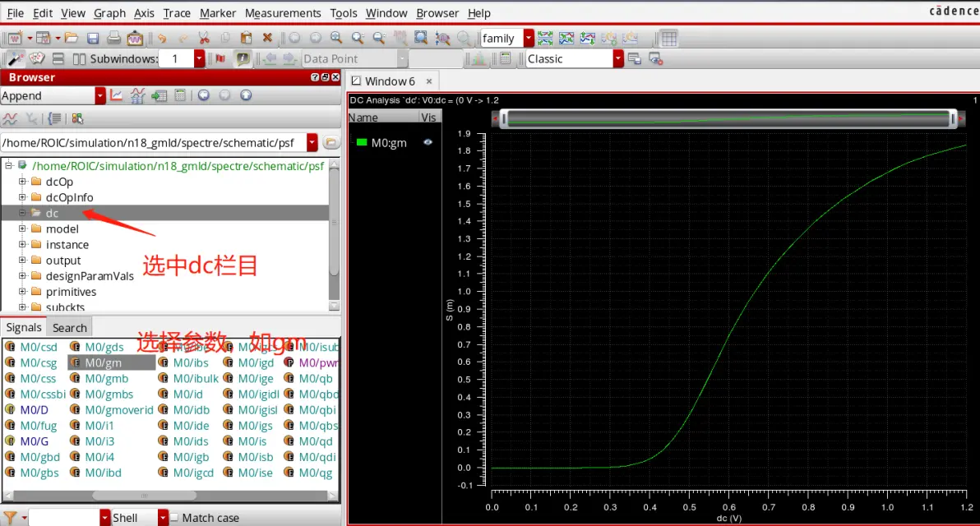Click the scissors cut icon
This screenshot has height=526, width=980.
204,38
